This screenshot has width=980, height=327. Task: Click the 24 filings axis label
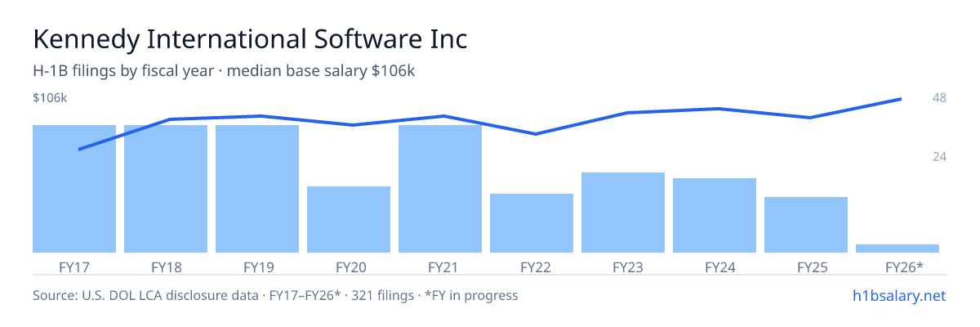939,156
